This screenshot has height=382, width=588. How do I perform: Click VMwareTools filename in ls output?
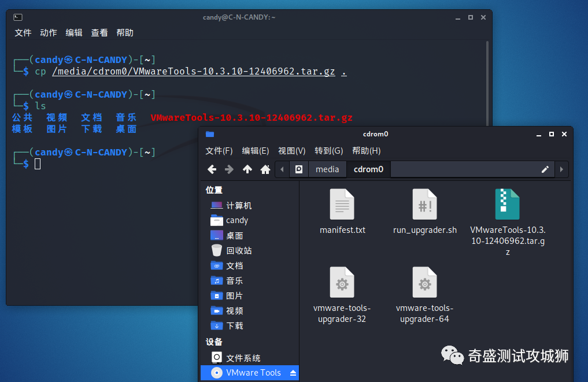(x=252, y=118)
